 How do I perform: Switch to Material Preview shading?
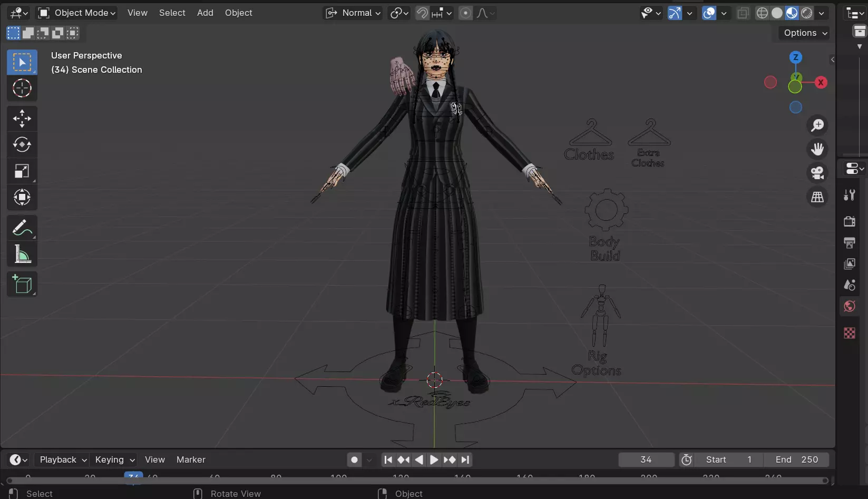click(x=792, y=13)
